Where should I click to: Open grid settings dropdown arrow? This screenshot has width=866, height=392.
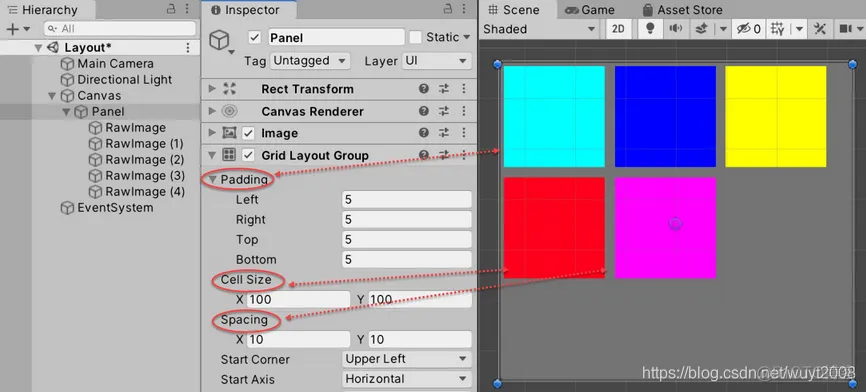pyautogui.click(x=799, y=29)
